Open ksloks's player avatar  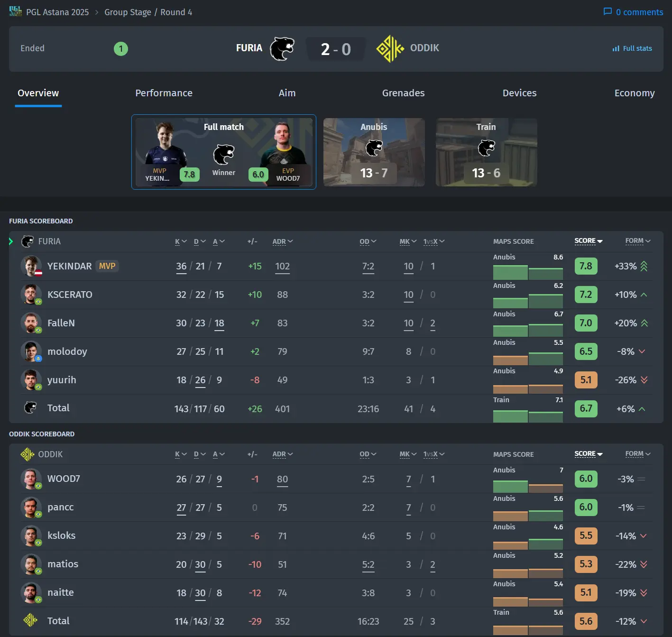click(31, 536)
